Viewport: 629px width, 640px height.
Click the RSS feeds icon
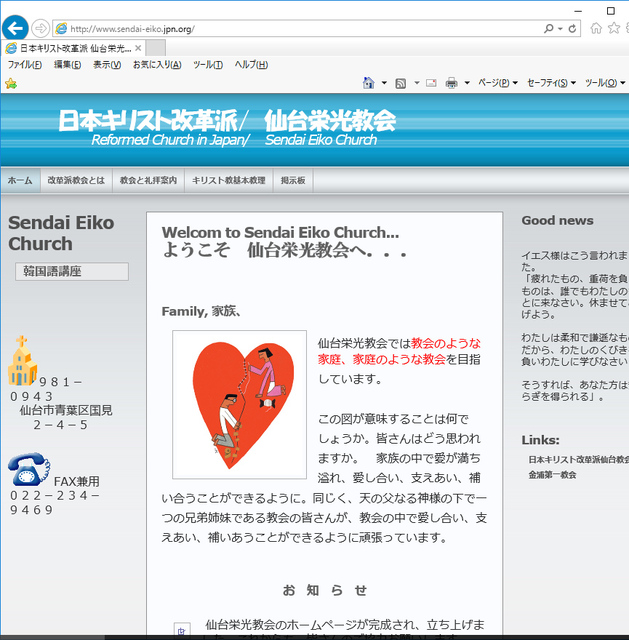[401, 83]
